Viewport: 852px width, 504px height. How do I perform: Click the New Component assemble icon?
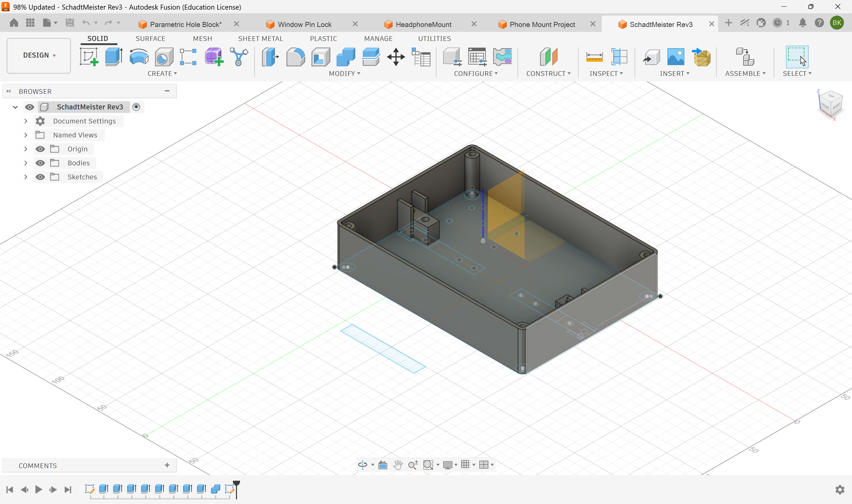click(x=745, y=57)
